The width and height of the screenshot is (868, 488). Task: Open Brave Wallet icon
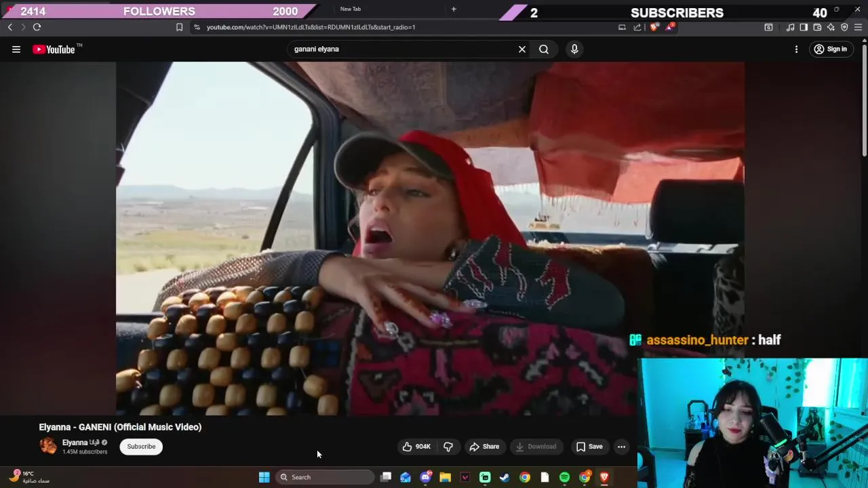(x=817, y=27)
